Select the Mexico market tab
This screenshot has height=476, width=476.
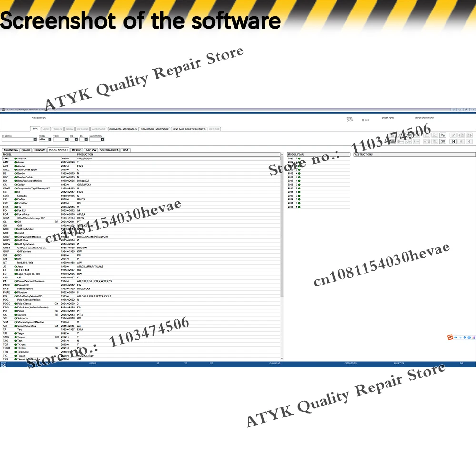point(77,150)
